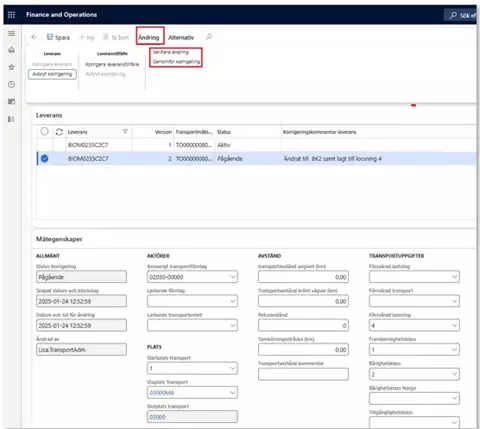The width and height of the screenshot is (480, 429).
Task: Open Modules list icon in the sidebar
Action: pos(11,119)
